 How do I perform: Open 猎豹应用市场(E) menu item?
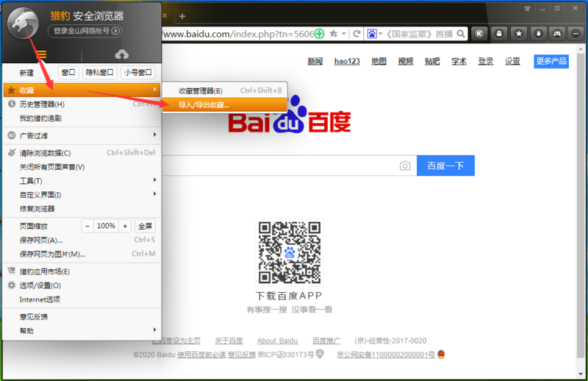tap(82, 271)
